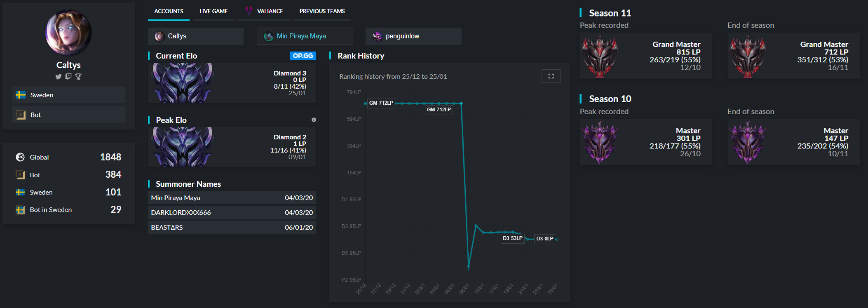Open the Twitch channel icon
This screenshot has height=308, width=868.
pyautogui.click(x=68, y=77)
